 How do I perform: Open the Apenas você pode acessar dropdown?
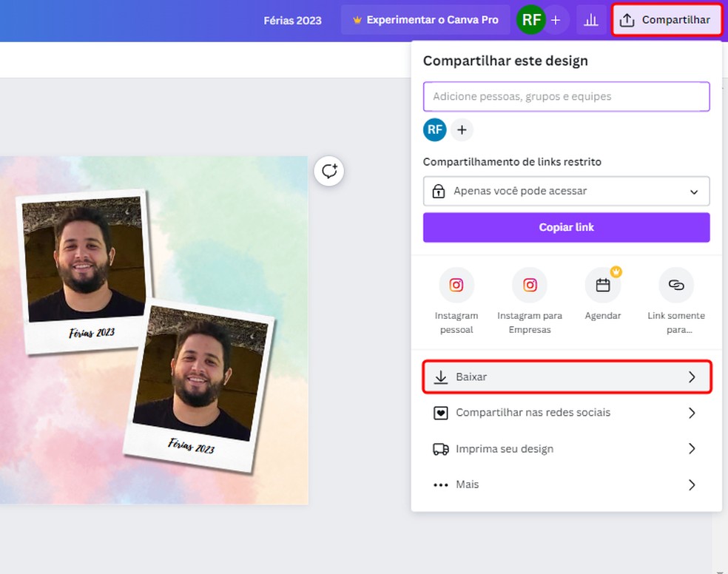coord(566,191)
